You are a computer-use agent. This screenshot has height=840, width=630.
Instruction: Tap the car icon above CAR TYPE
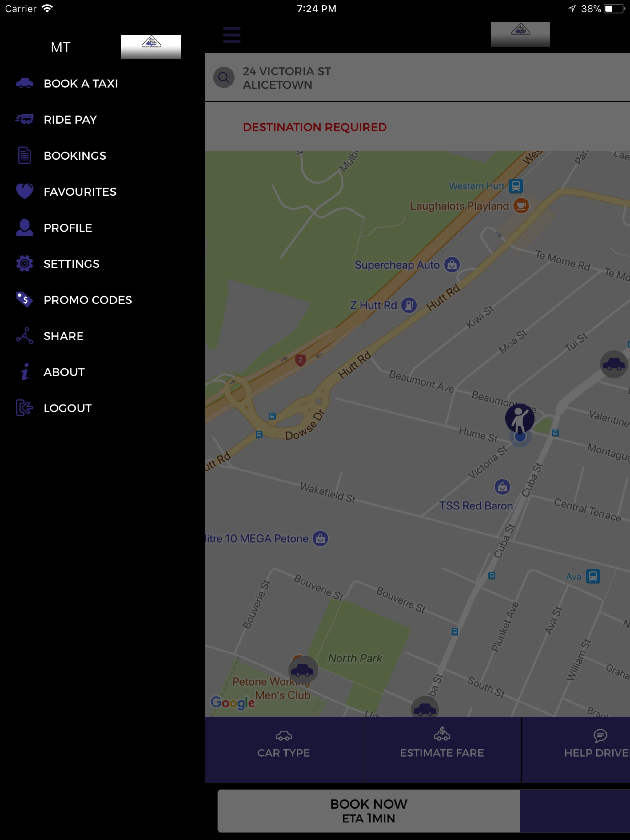(x=284, y=736)
